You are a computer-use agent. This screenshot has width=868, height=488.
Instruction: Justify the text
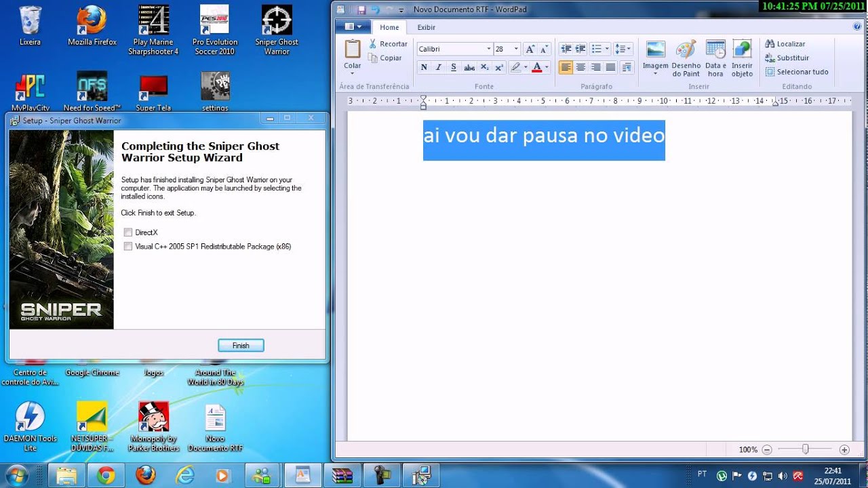(x=610, y=67)
